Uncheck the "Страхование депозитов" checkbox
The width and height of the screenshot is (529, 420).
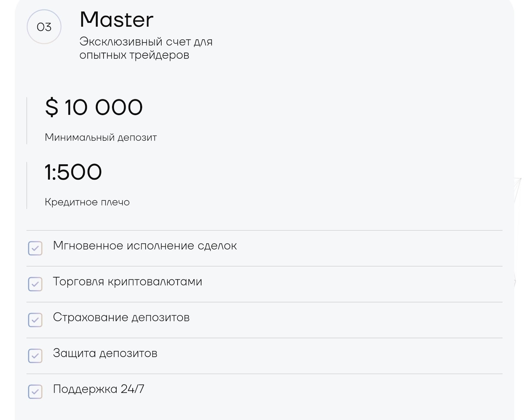35,320
